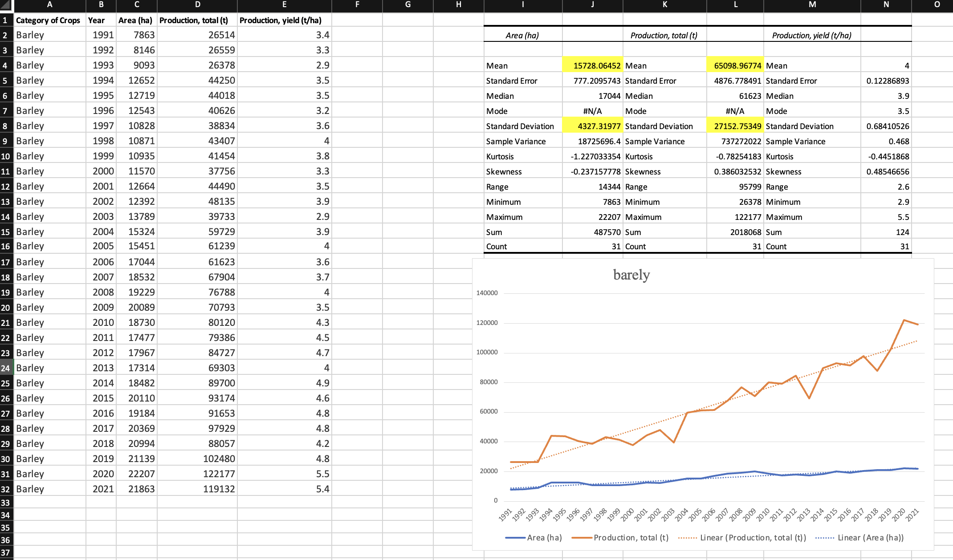This screenshot has width=953, height=560.
Task: Select column D header
Action: click(197, 5)
